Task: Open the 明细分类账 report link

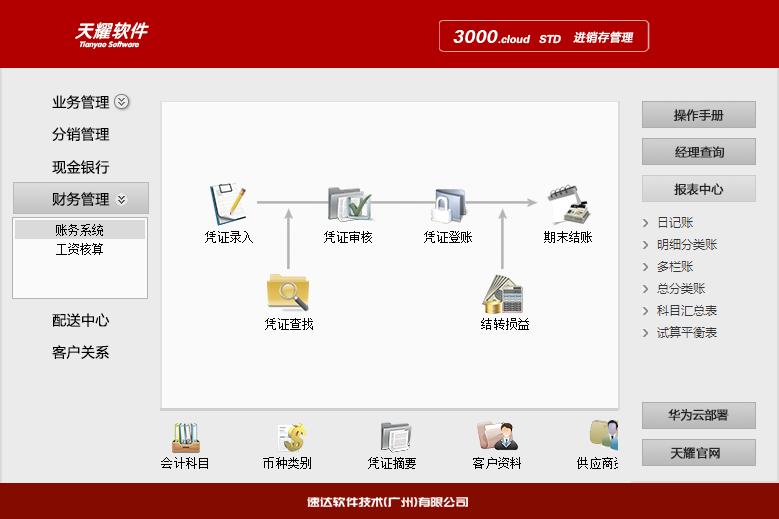Action: coord(686,245)
